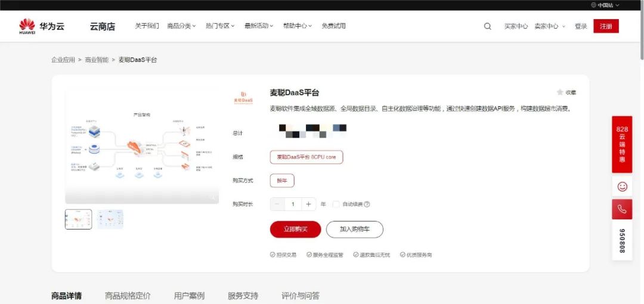This screenshot has width=644, height=304.
Task: Click the 828 云端特惠 banner
Action: [x=622, y=144]
